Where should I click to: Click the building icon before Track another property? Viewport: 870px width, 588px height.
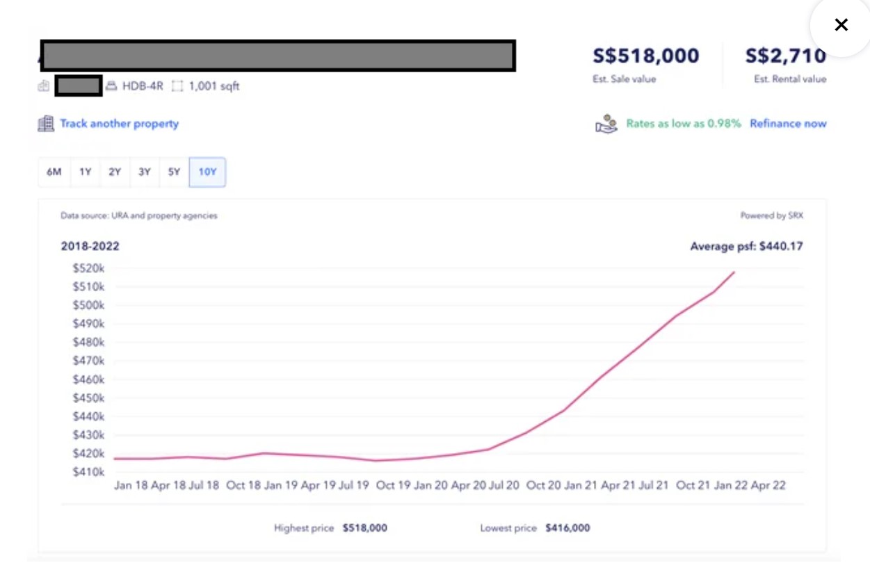[45, 123]
